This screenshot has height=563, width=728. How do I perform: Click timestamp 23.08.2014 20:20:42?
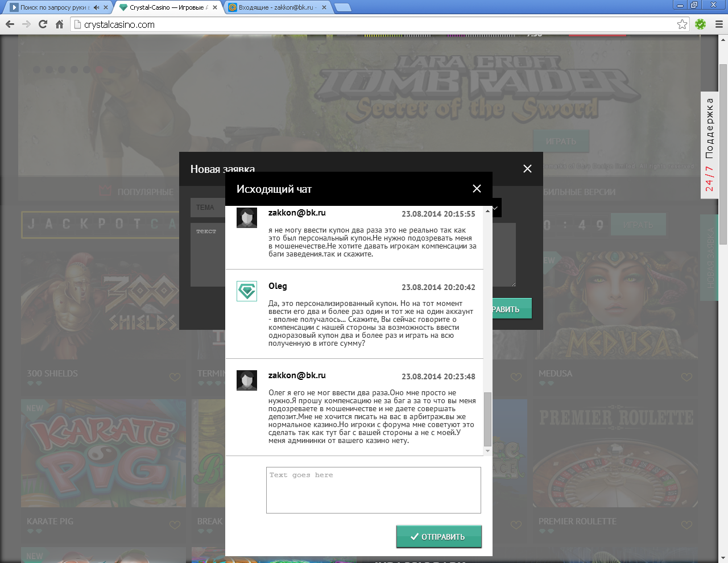[x=439, y=287]
